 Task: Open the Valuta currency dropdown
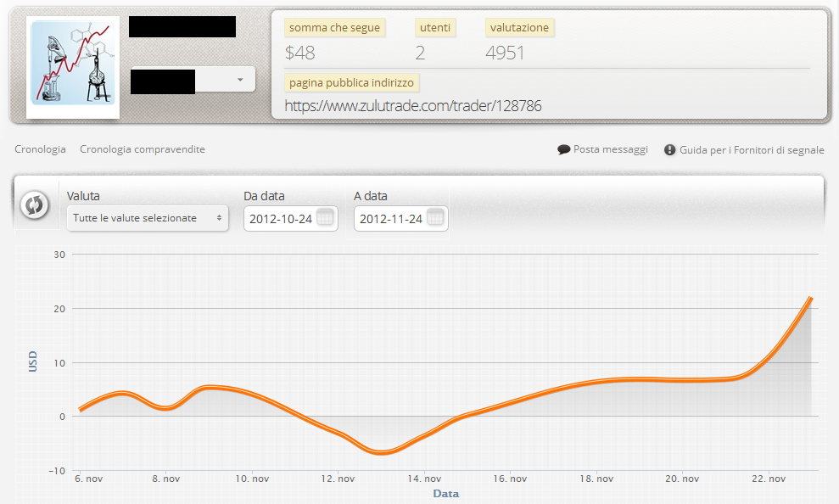(x=148, y=218)
